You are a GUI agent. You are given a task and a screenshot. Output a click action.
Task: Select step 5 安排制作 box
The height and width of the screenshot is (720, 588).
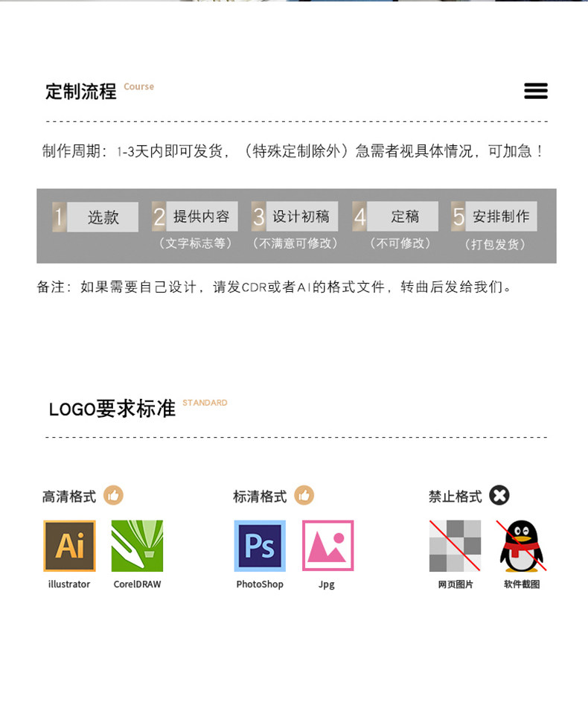point(494,216)
